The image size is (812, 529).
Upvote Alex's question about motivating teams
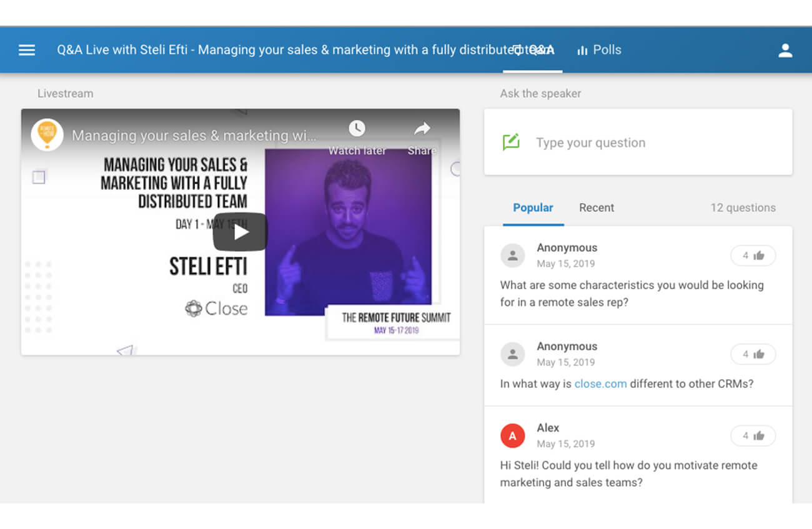753,436
